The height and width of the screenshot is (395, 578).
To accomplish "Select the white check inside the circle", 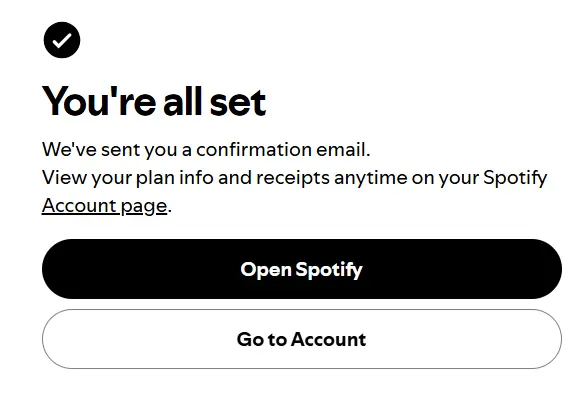I will [x=62, y=41].
